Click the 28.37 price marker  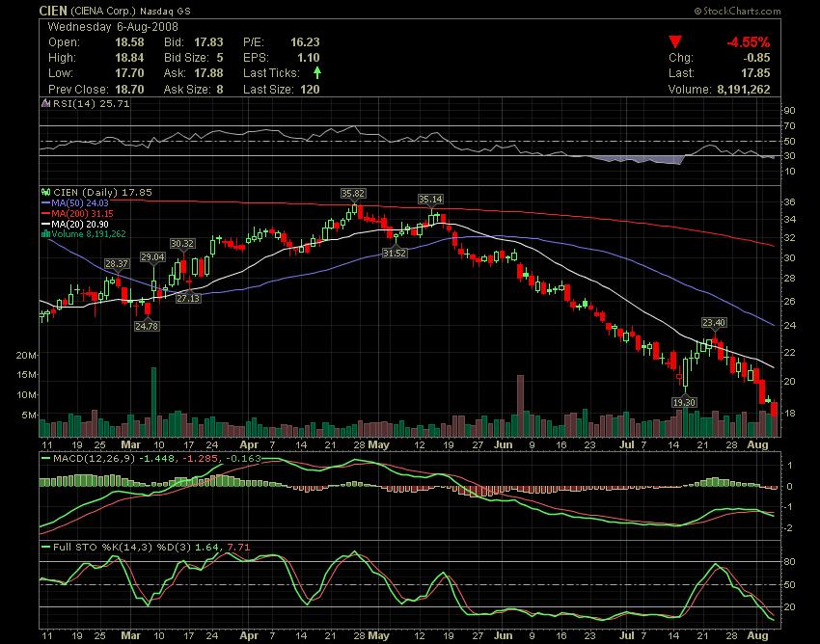point(116,264)
